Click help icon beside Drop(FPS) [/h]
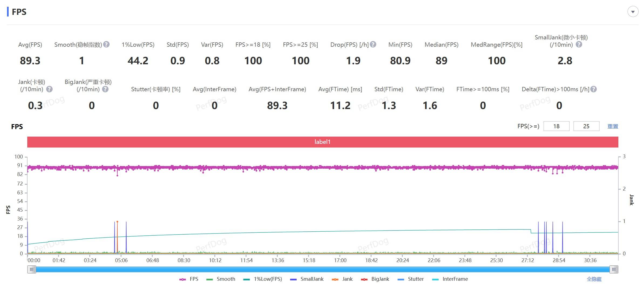Image resolution: width=644 pixels, height=284 pixels. 373,45
